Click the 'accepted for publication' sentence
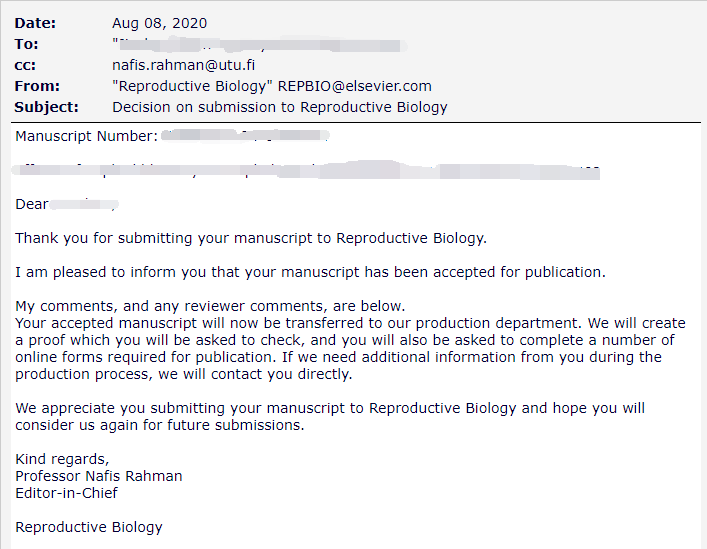Image resolution: width=707 pixels, height=549 pixels. tap(310, 272)
